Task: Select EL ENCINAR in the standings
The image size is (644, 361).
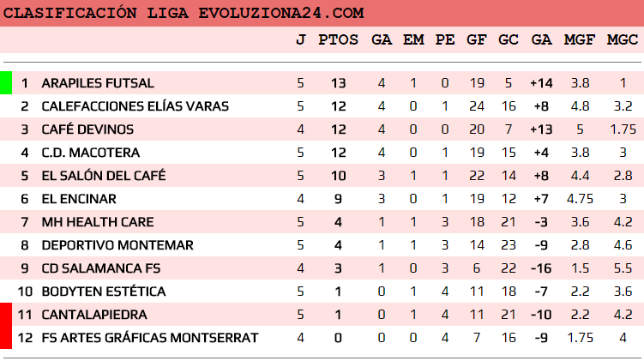Action: coord(79,199)
